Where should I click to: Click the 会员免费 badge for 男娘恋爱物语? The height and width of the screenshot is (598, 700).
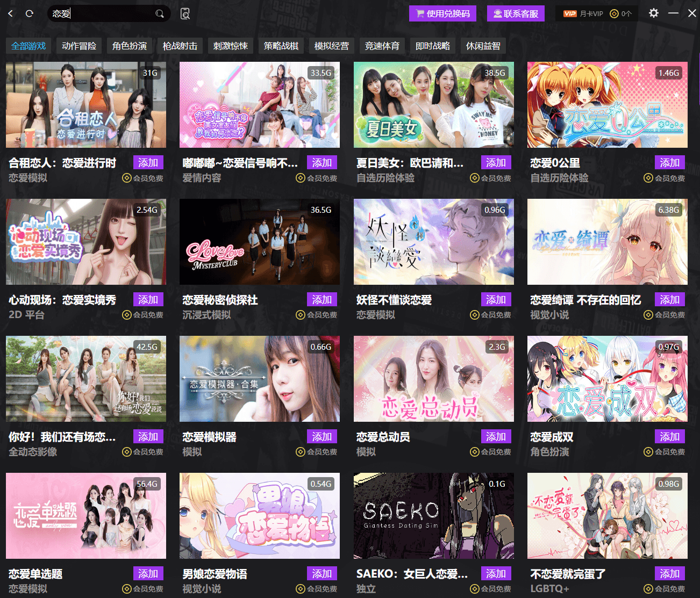click(x=317, y=589)
